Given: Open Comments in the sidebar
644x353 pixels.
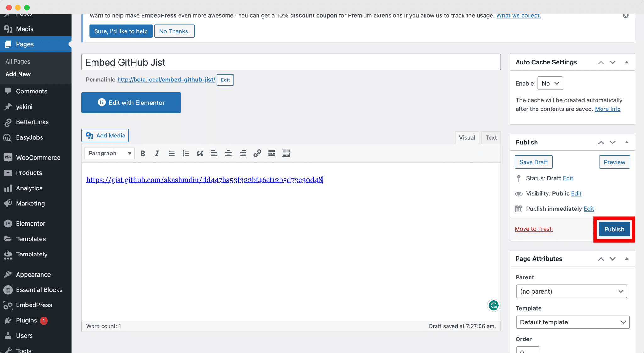Looking at the screenshot, I should [36, 91].
